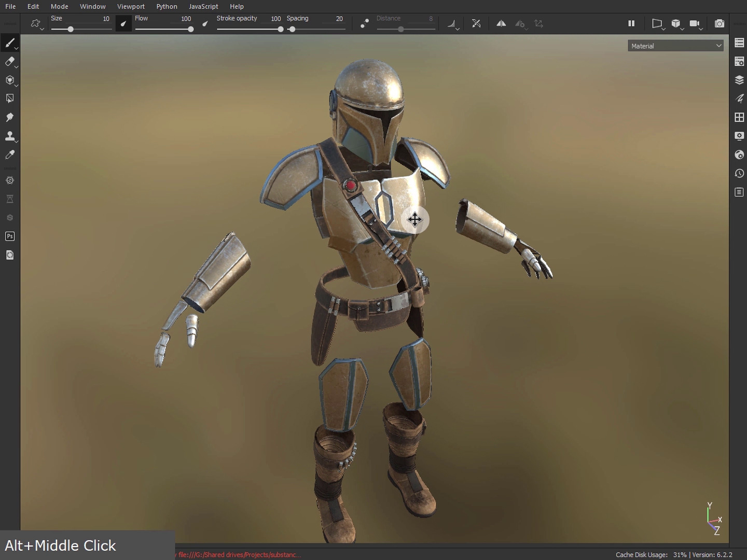Image resolution: width=747 pixels, height=560 pixels.
Task: Pause the viewport rendering
Action: coord(631,24)
